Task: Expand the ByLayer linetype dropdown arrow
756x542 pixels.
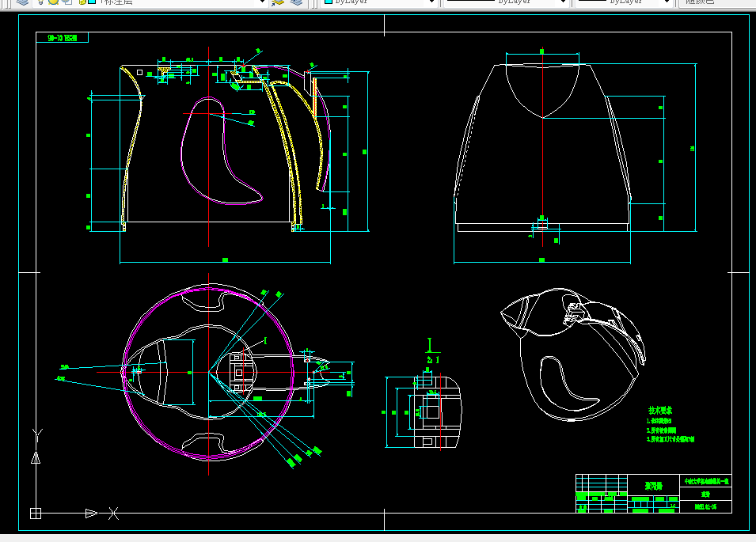Action: pyautogui.click(x=563, y=2)
